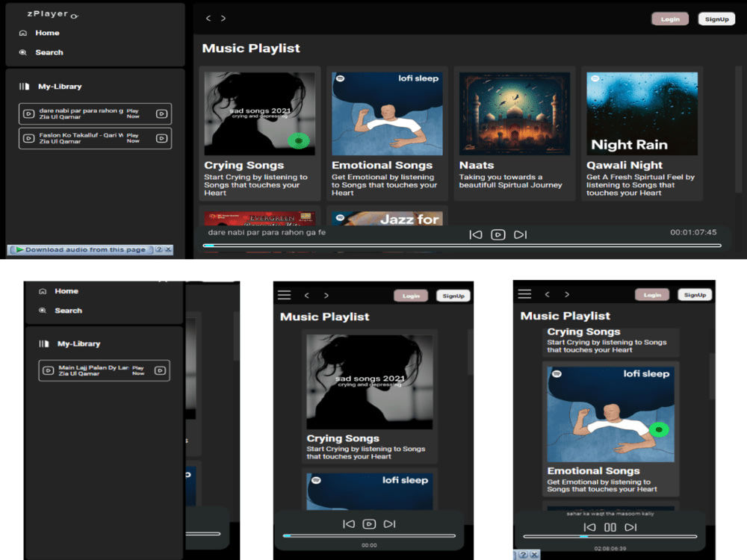Click forward chevron in mobile view with pause button
This screenshot has width=747, height=560.
[567, 294]
